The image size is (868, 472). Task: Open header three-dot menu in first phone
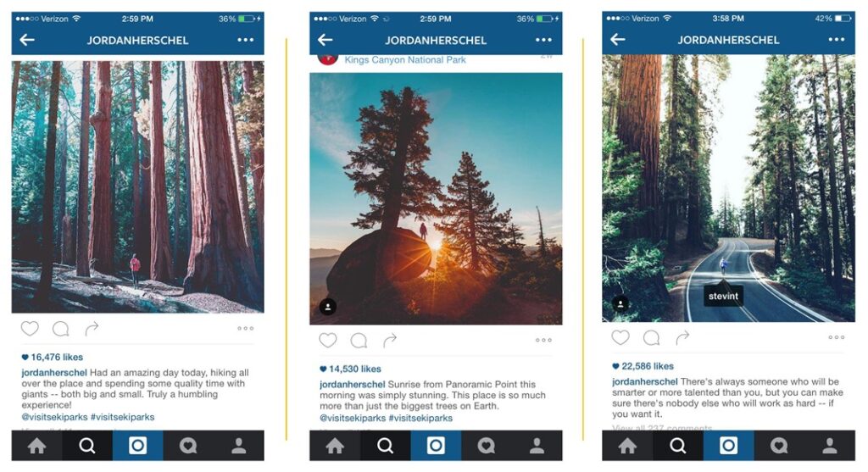(245, 40)
